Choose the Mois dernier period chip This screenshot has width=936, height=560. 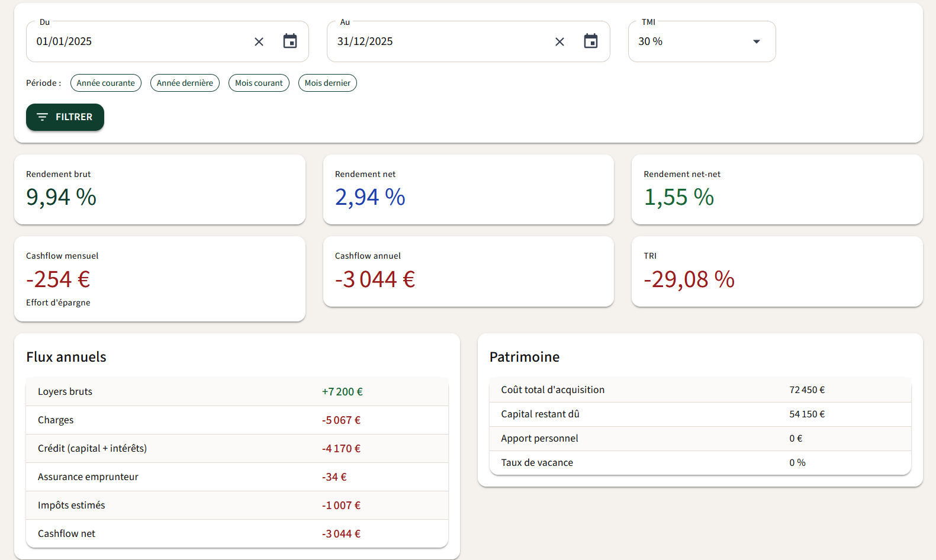pos(327,83)
